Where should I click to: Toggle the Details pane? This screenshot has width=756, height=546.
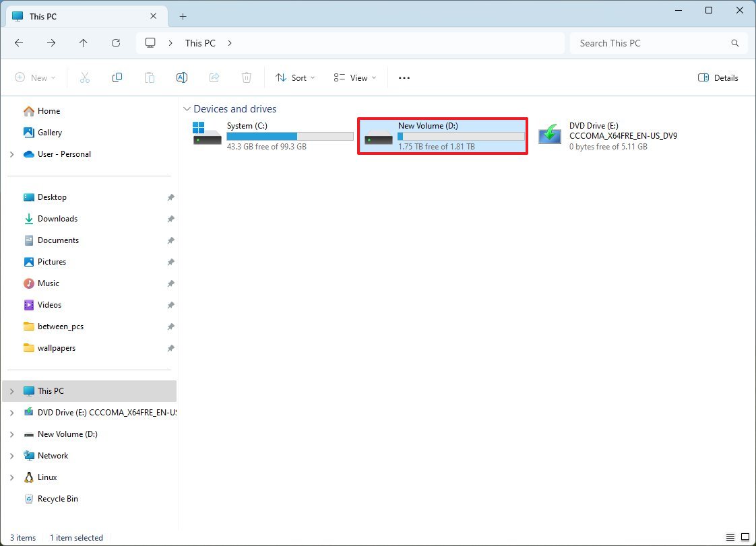click(718, 77)
